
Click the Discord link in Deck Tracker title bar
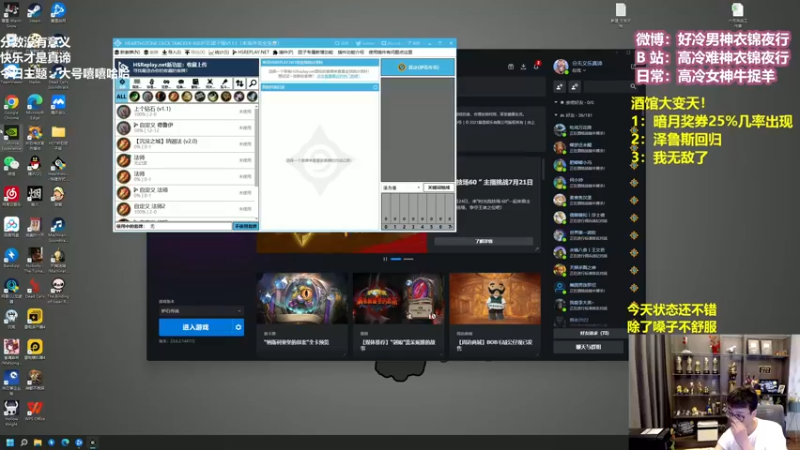[391, 43]
